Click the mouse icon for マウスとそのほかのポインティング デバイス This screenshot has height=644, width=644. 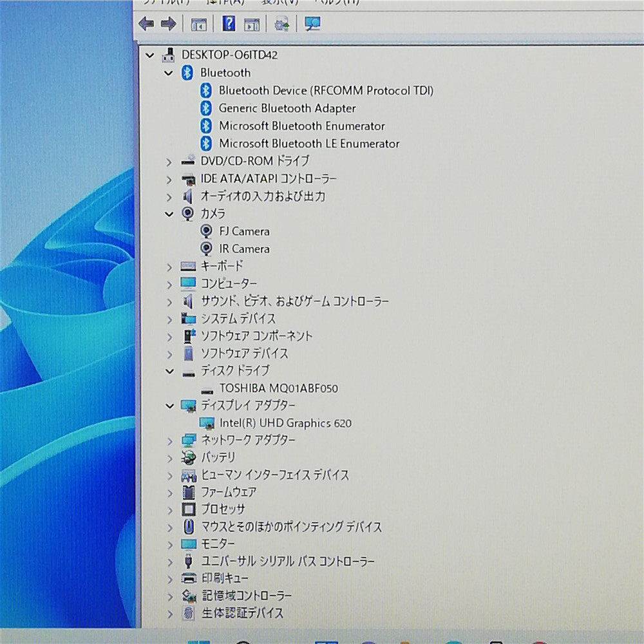point(189,527)
